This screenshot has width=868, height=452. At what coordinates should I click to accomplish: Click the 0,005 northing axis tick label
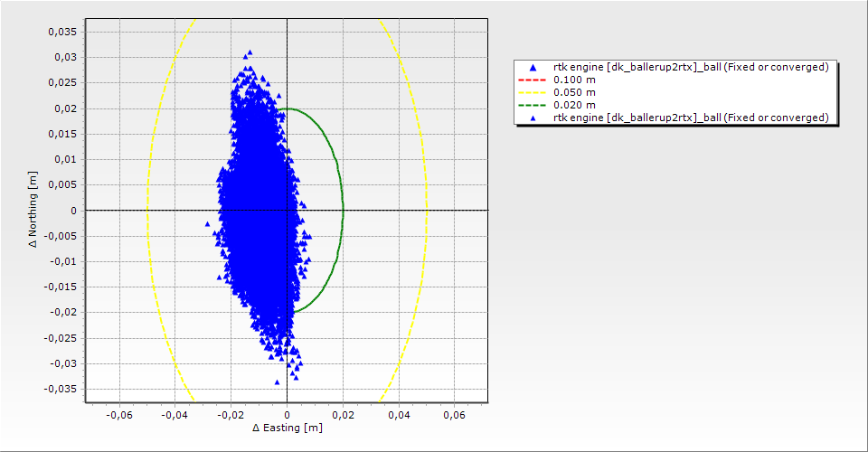62,184
